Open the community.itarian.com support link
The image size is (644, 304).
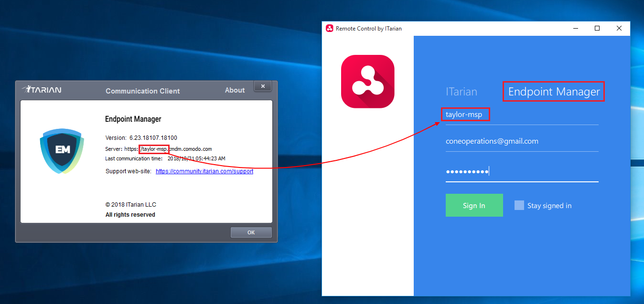[204, 171]
